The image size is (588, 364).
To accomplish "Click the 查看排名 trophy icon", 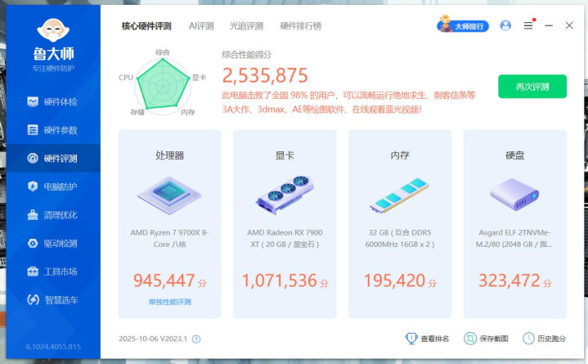I will (411, 338).
